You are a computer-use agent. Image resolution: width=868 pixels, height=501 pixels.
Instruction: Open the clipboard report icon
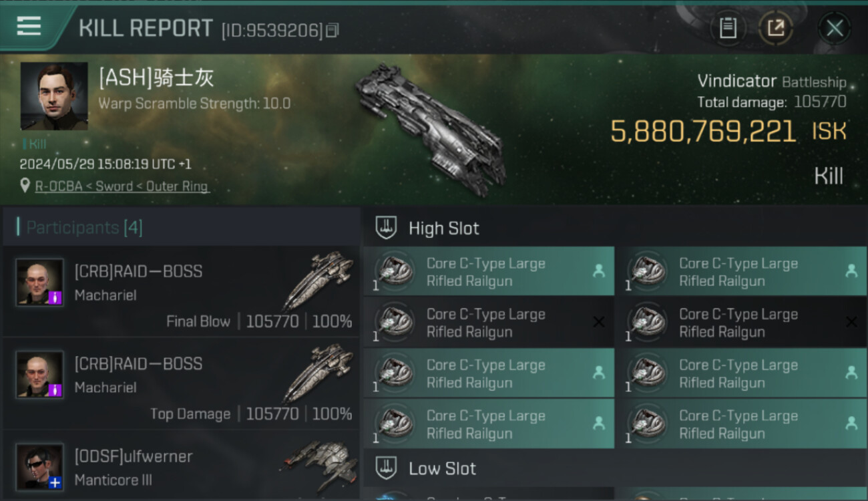click(728, 29)
